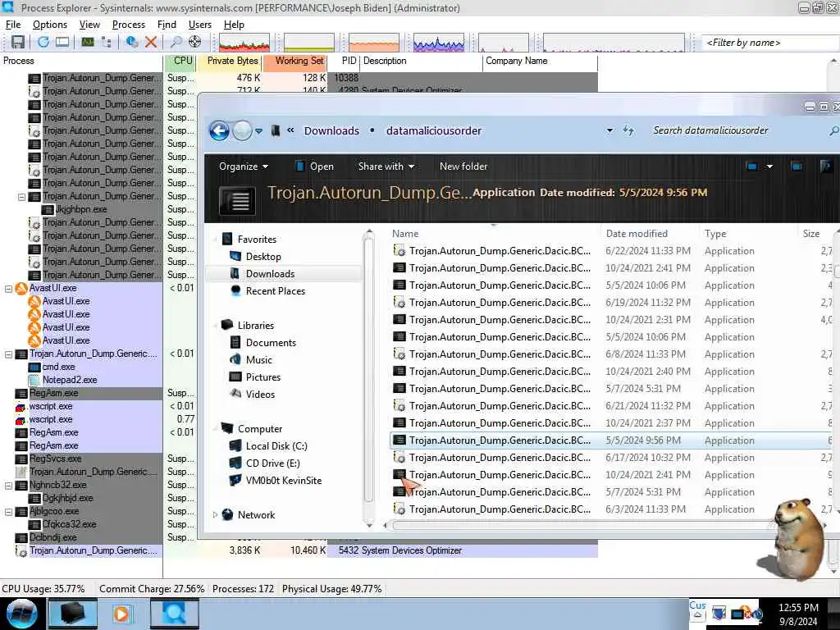Open the Process menu
This screenshot has width=840, height=630.
coord(129,25)
